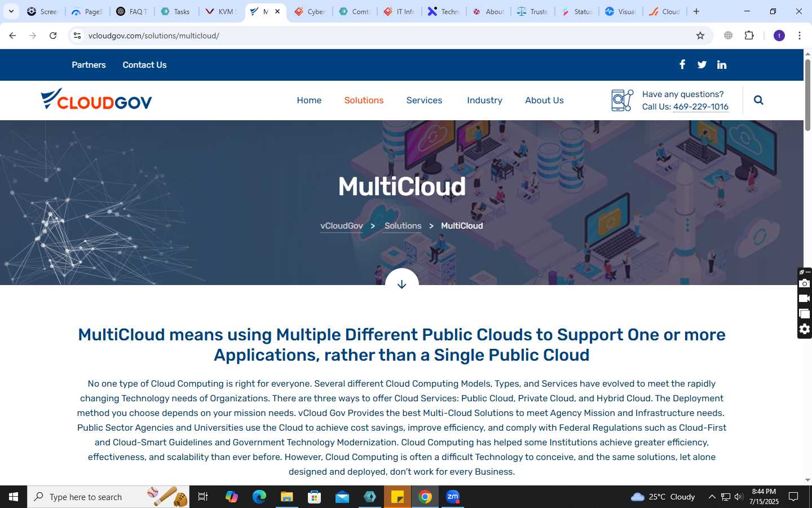Click the globe icon next to bookmark star
The width and height of the screenshot is (812, 508).
coord(729,36)
